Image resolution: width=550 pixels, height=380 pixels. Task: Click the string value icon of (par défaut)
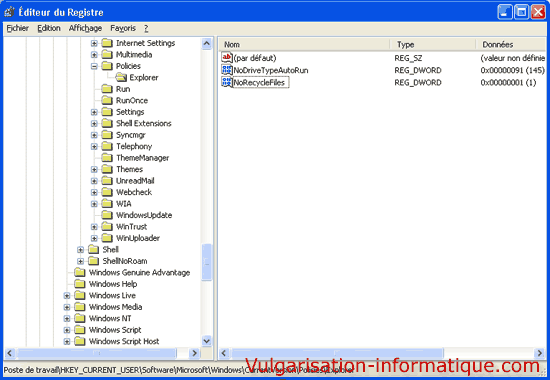[227, 58]
